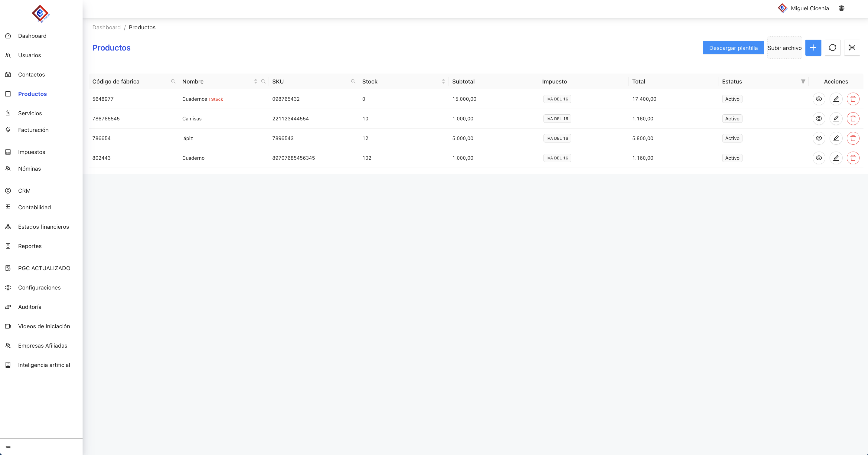Image resolution: width=868 pixels, height=455 pixels.
Task: Delete the lápiz product row
Action: click(x=853, y=138)
